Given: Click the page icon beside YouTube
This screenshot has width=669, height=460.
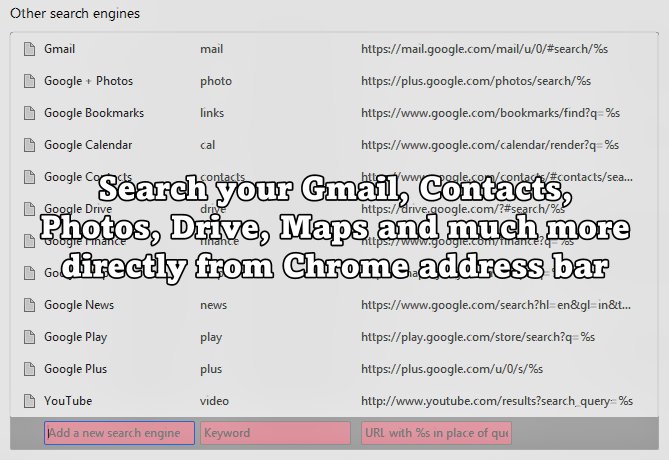Looking at the screenshot, I should click(x=29, y=401).
